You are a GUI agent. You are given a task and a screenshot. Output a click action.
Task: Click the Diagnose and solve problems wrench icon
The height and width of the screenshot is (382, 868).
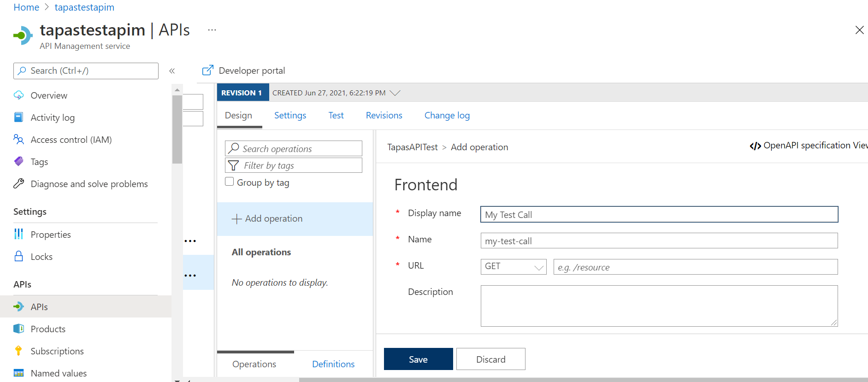click(x=19, y=183)
